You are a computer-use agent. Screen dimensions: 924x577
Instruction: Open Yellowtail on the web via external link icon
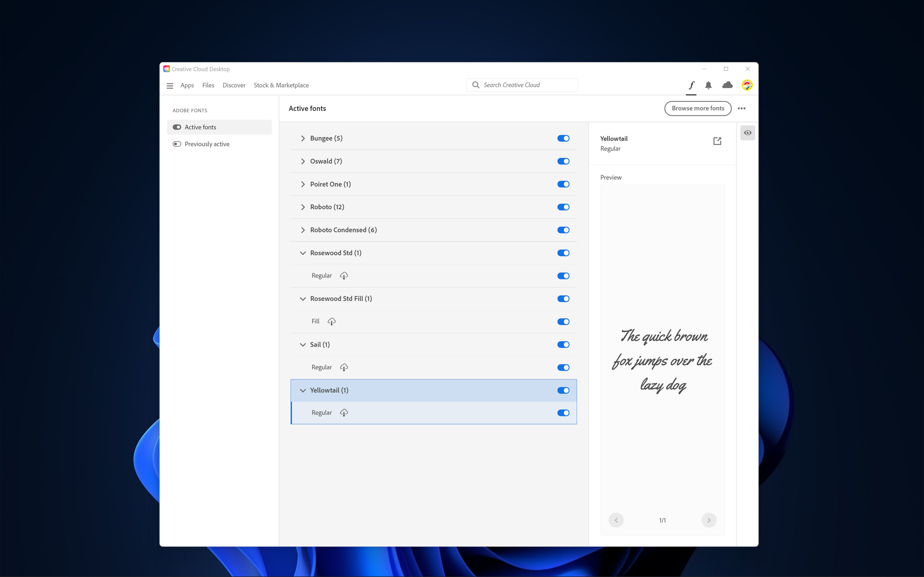click(717, 141)
